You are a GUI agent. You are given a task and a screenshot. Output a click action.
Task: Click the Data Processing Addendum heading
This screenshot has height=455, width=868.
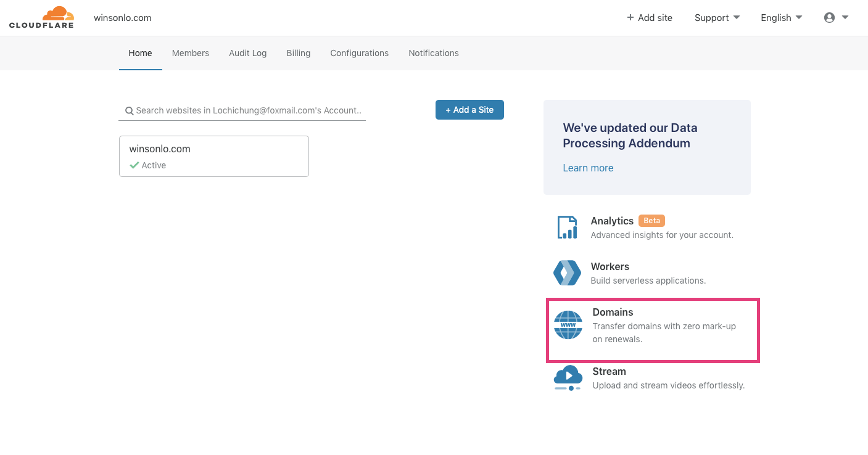[x=630, y=136]
